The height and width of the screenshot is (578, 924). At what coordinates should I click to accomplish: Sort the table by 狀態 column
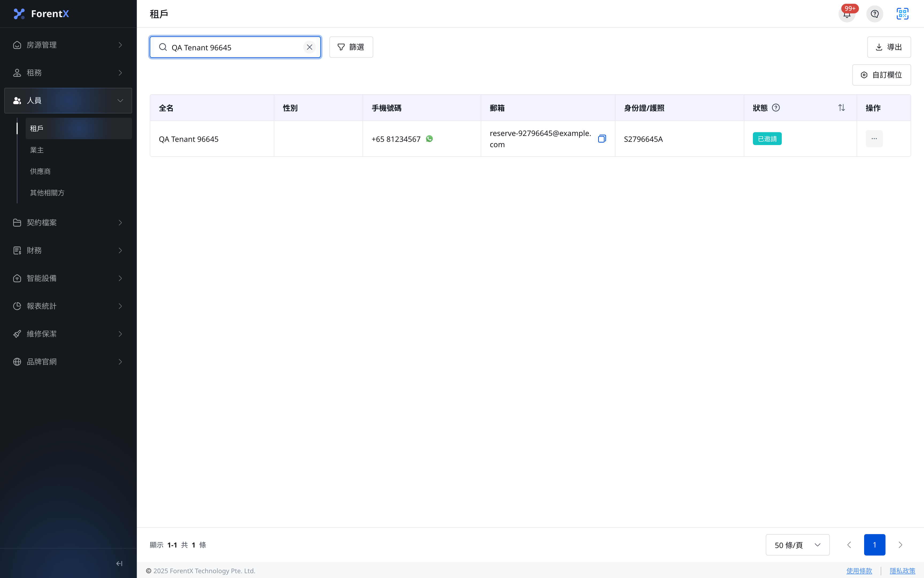click(841, 108)
